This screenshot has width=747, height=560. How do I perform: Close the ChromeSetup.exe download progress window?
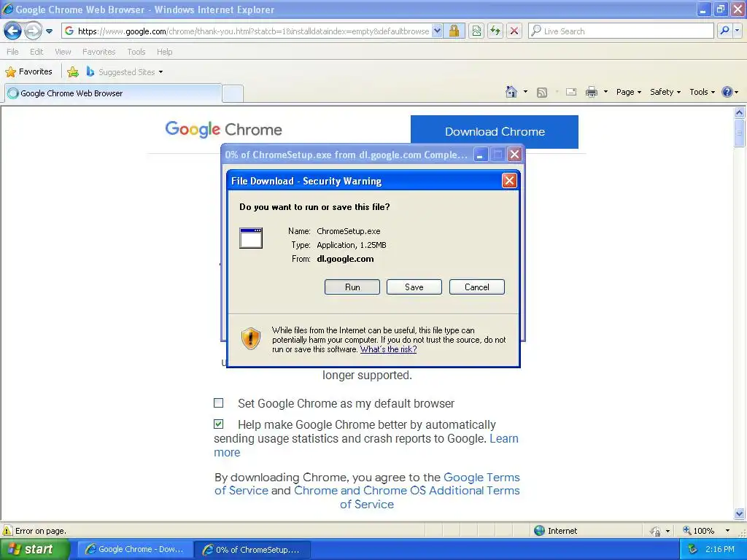[514, 155]
